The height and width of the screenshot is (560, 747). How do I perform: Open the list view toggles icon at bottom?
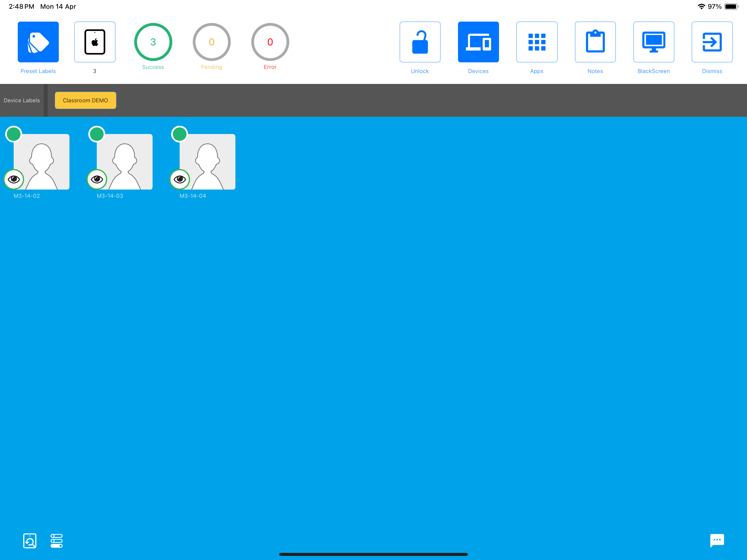56,540
